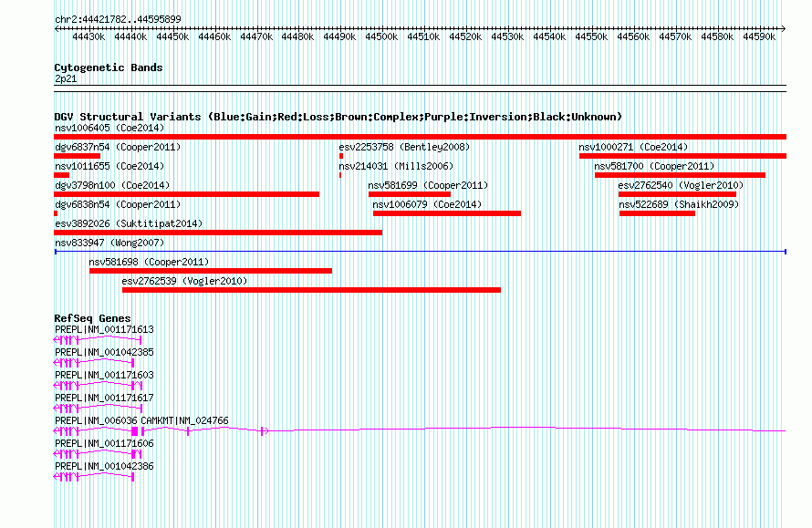Select PREPL|NM_001171613 gene label
Viewport: 812px width, 528px height.
[x=104, y=330]
